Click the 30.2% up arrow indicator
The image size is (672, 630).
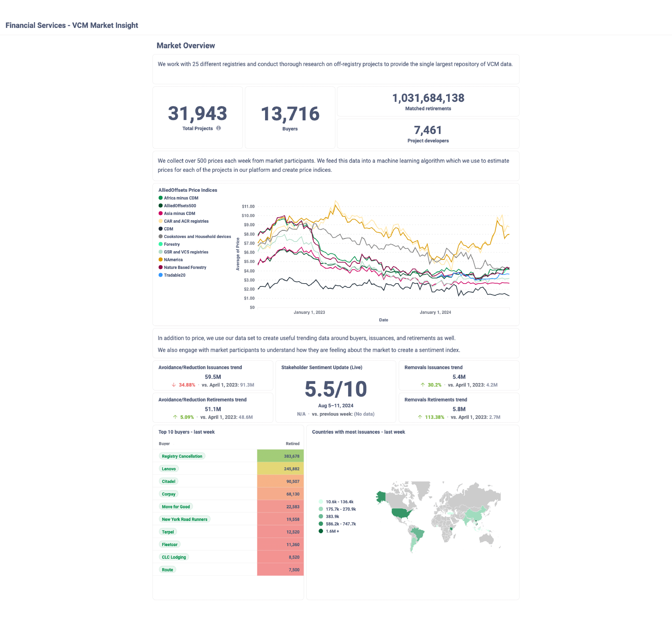tap(423, 385)
